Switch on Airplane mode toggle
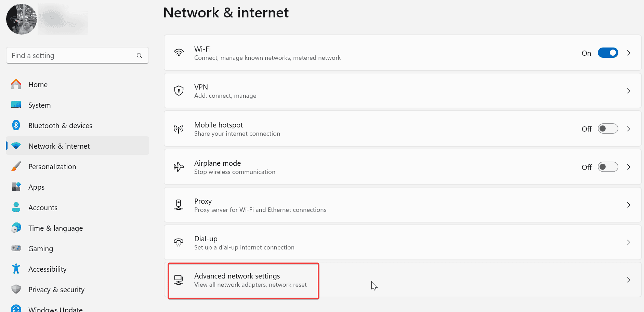644x312 pixels. coord(607,167)
